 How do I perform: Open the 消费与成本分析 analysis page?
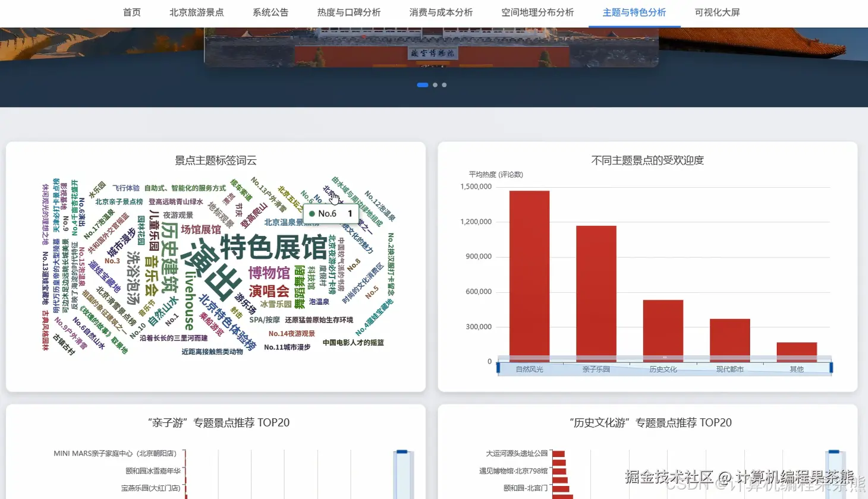tap(440, 12)
